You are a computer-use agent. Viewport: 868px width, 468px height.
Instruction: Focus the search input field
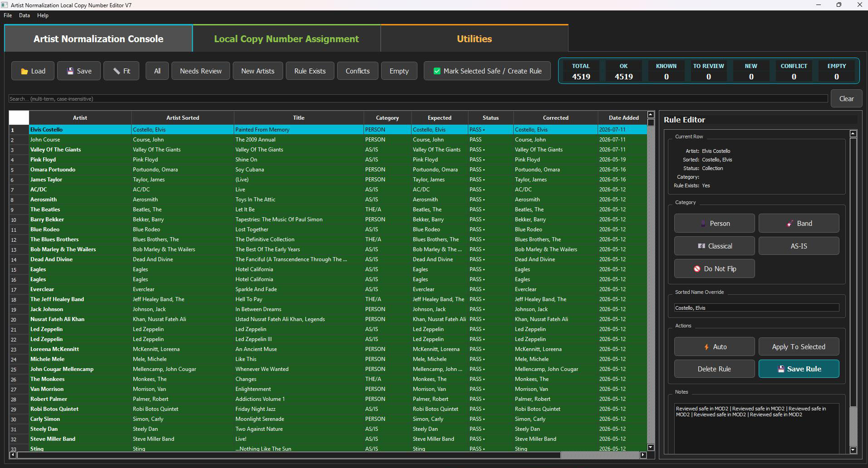(418, 99)
